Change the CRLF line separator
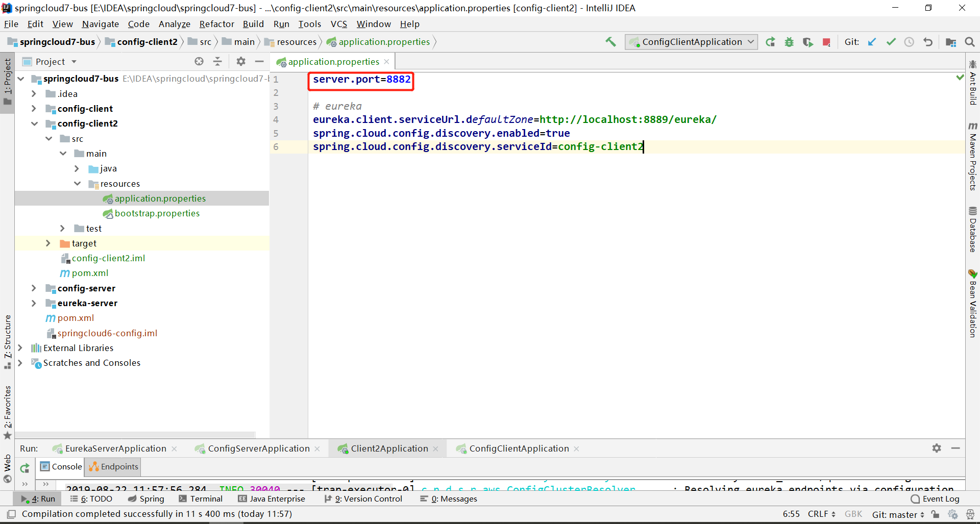The height and width of the screenshot is (524, 980). click(821, 514)
